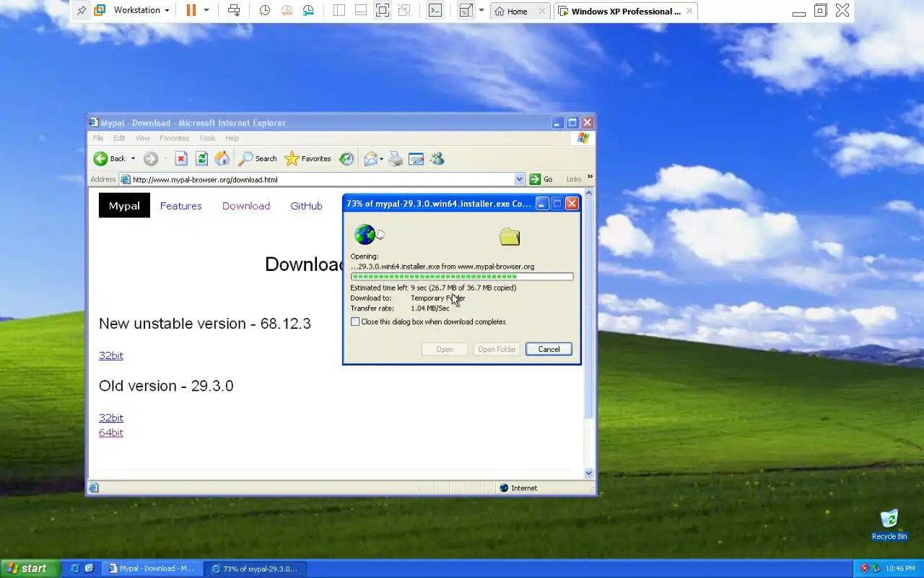Print the page from the IE toolbar
Image resolution: width=924 pixels, height=578 pixels.
tap(396, 159)
